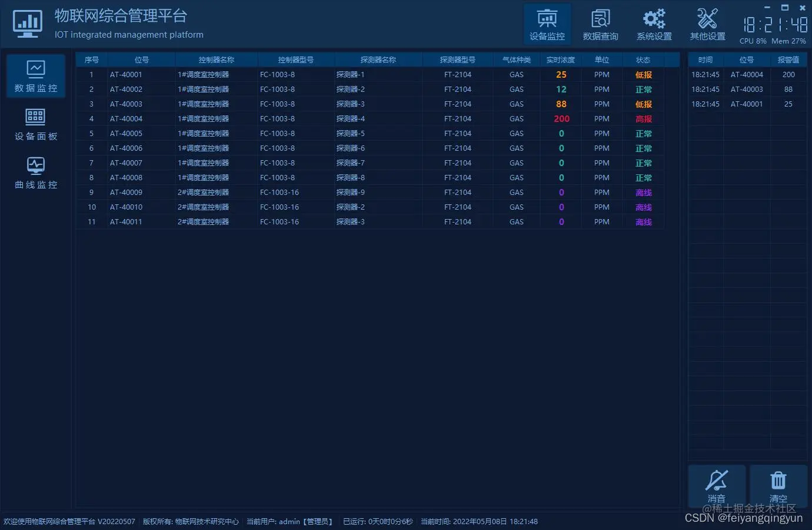Screen dimensions: 812x530
Task: Click the 当前用户 admin status bar entry
Action: point(290,522)
